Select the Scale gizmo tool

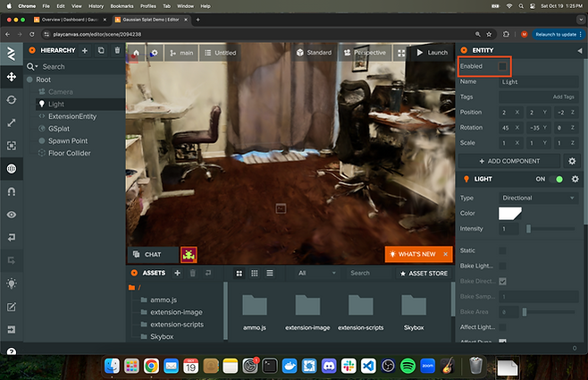click(11, 122)
